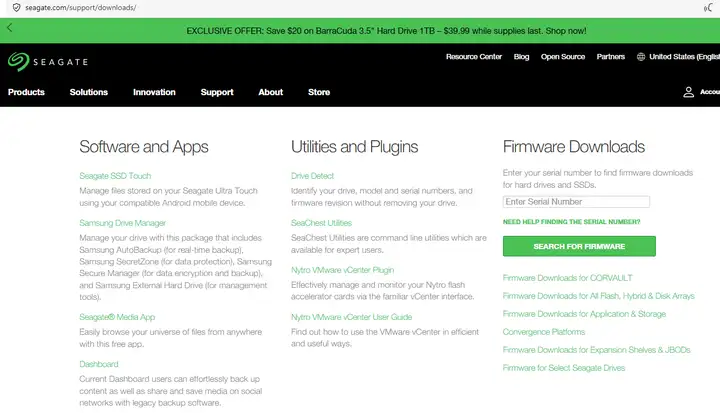Open Nytro VMware vCenter Plugin link
720x413 pixels.
pyautogui.click(x=343, y=270)
